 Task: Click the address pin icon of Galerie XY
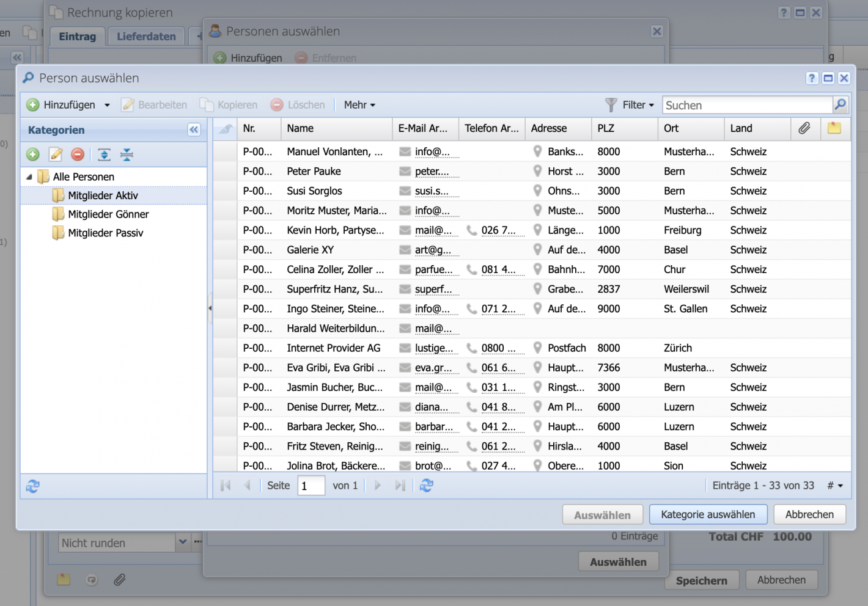pyautogui.click(x=538, y=249)
